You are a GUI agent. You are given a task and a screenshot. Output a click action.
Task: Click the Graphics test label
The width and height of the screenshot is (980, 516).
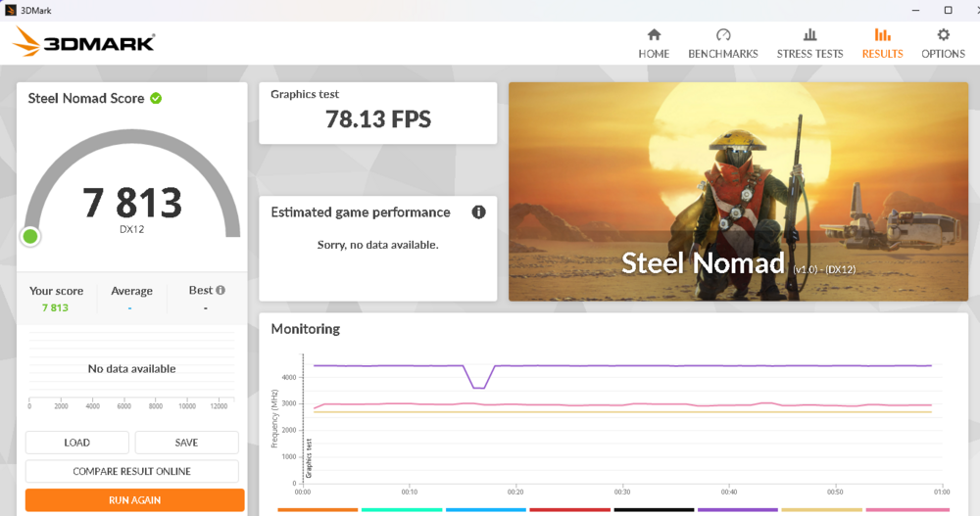click(305, 94)
